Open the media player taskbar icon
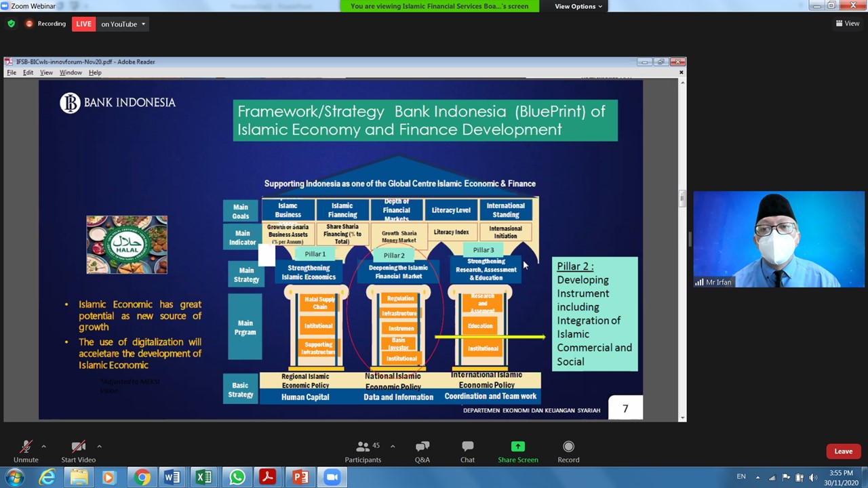 tap(108, 477)
